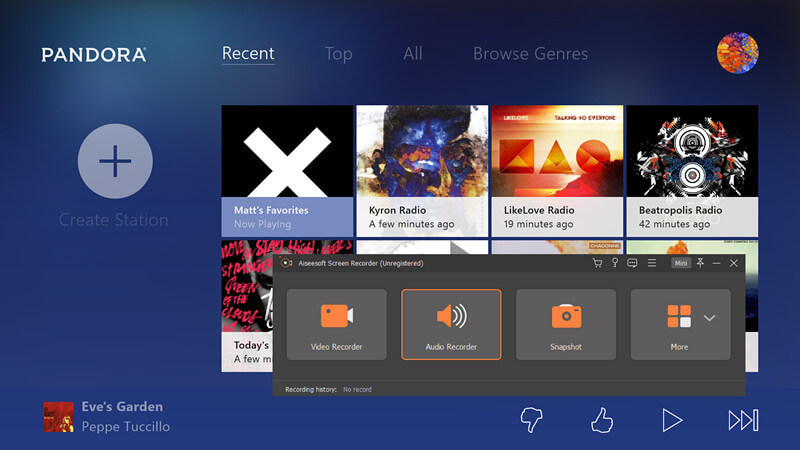Screen dimensions: 800x450
Task: Click the Eve's Garden song title
Action: [122, 407]
